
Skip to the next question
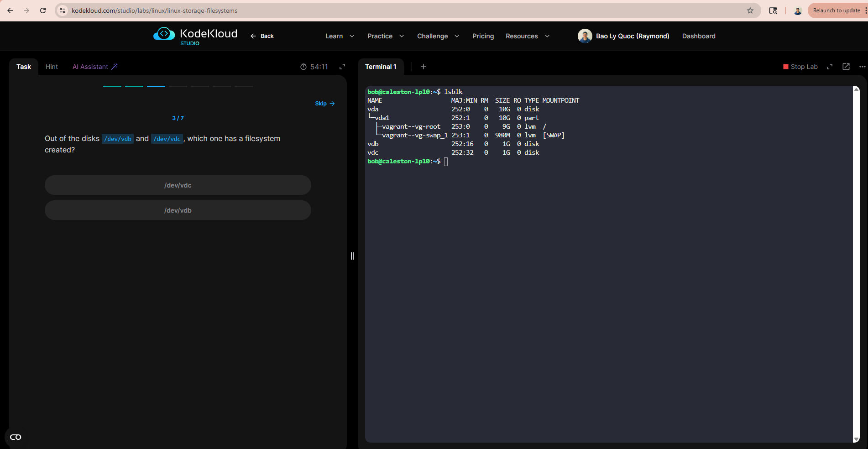click(325, 104)
